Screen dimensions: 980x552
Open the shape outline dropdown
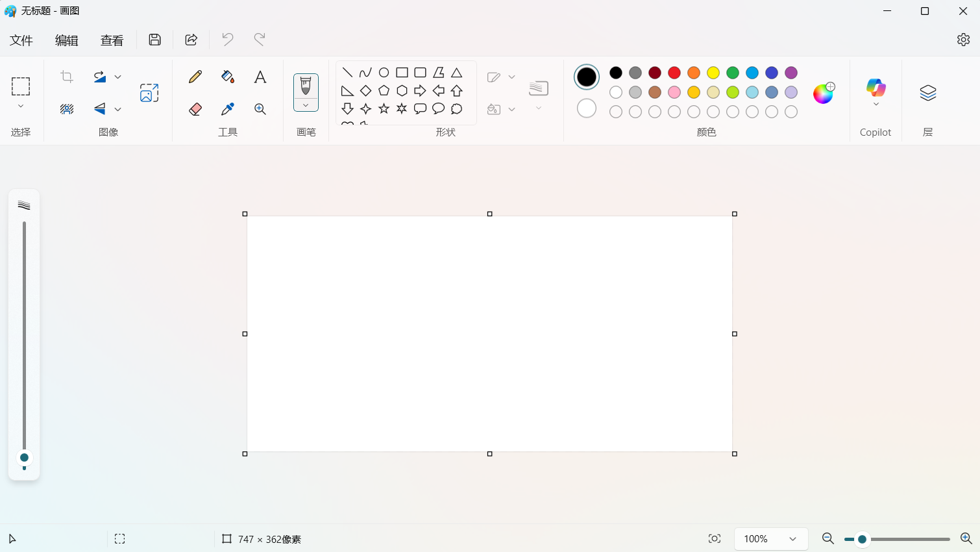click(x=511, y=77)
